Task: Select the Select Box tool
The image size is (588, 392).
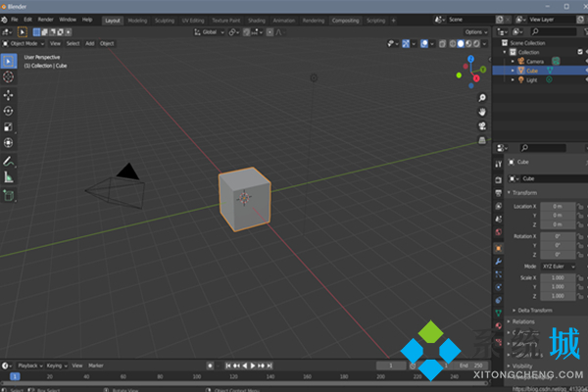Action: click(x=8, y=61)
